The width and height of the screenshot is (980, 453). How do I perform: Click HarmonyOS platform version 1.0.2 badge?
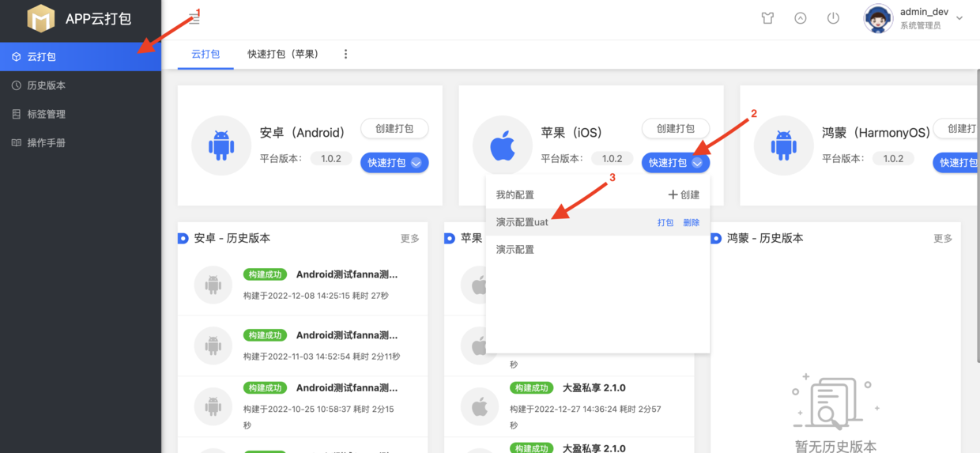[x=893, y=159]
